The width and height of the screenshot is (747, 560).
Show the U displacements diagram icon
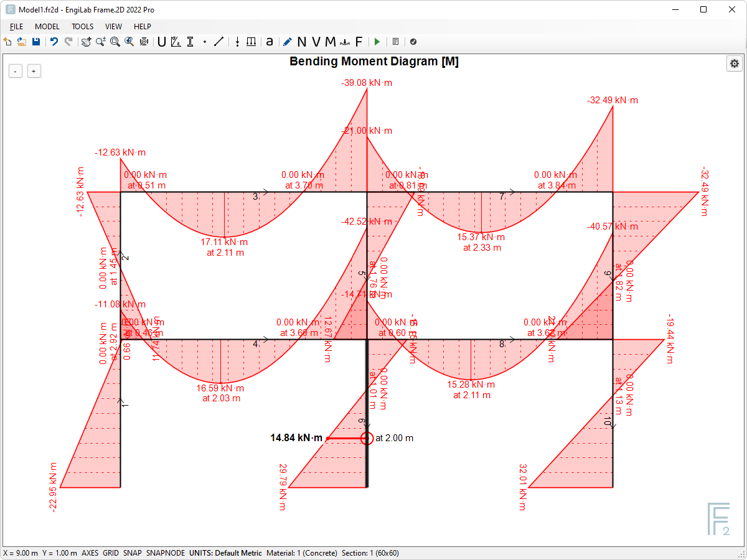tap(161, 42)
